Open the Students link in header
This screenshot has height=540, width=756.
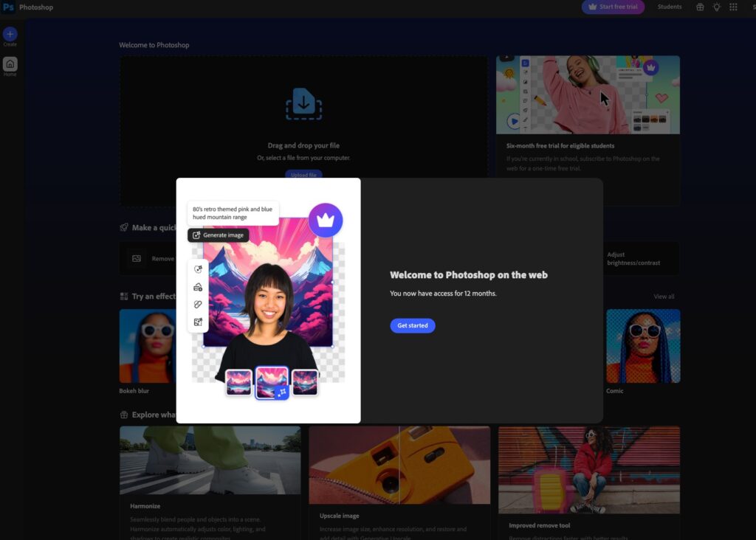click(670, 7)
